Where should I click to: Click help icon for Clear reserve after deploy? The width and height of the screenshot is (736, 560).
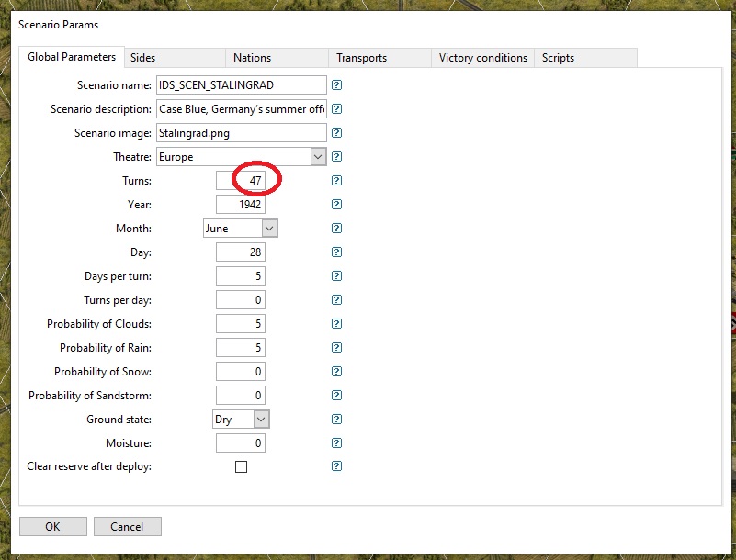336,466
